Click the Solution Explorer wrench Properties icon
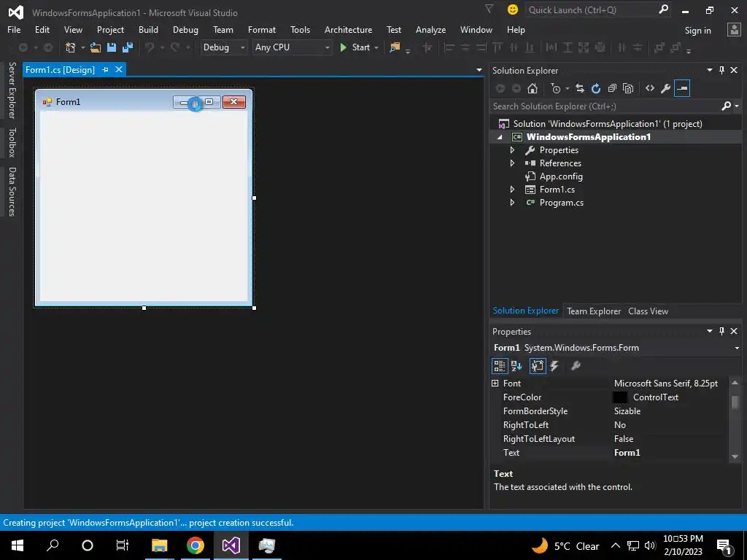 (665, 88)
